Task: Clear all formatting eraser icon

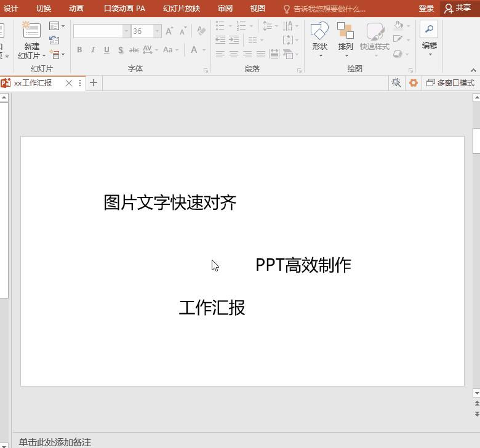Action: [201, 31]
